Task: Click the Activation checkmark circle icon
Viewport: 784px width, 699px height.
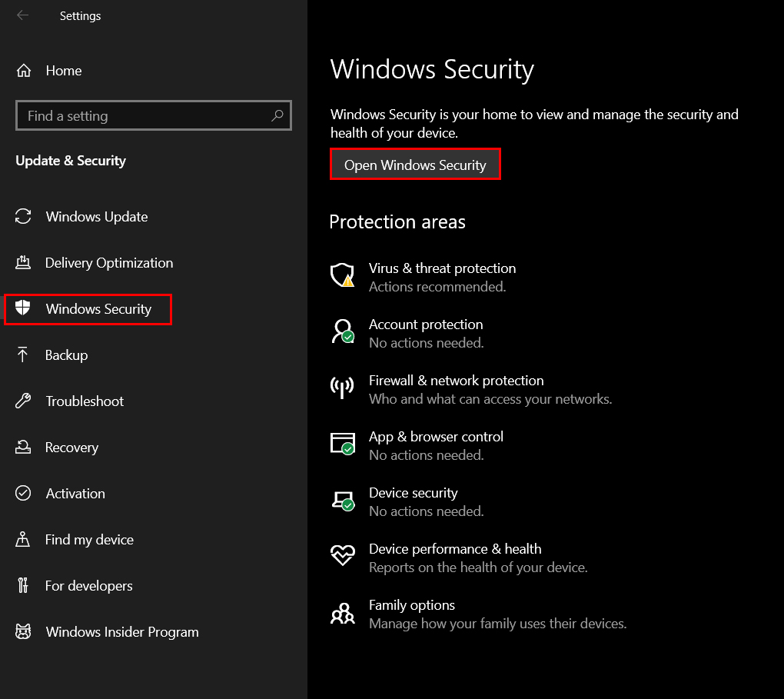Action: [23, 493]
